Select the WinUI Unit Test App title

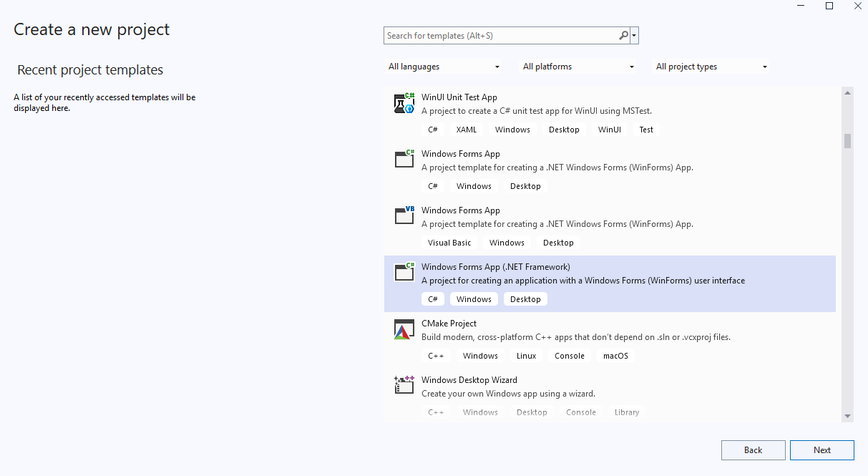tap(459, 97)
